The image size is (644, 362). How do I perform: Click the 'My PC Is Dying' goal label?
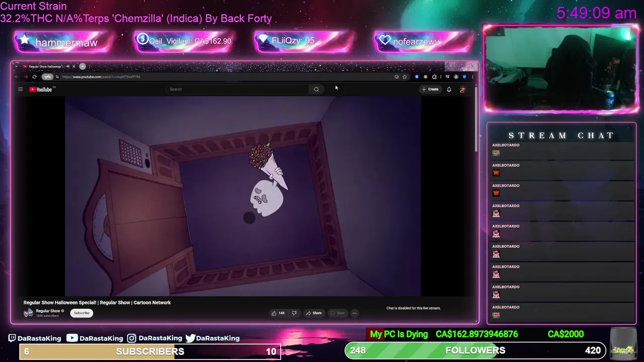(x=399, y=334)
